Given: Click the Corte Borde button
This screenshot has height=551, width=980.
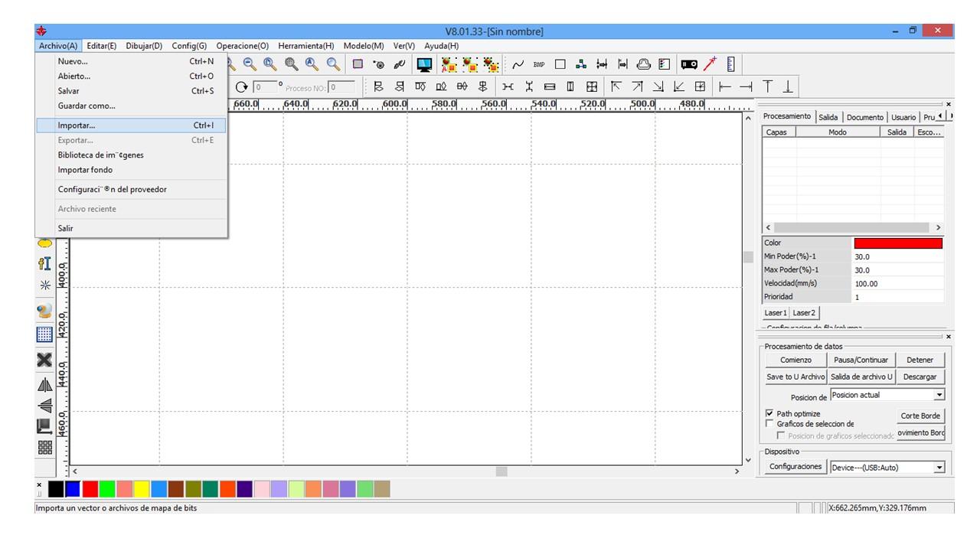Looking at the screenshot, I should coord(920,416).
